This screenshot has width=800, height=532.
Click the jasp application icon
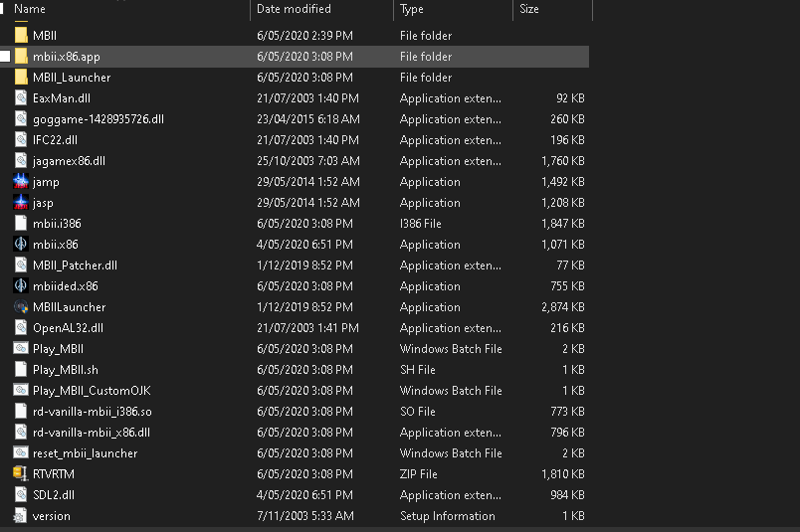point(21,203)
